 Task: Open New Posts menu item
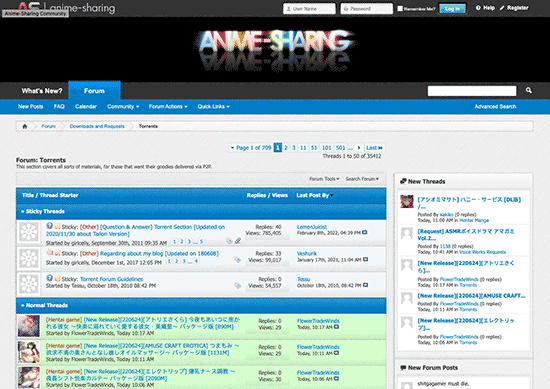coord(31,107)
